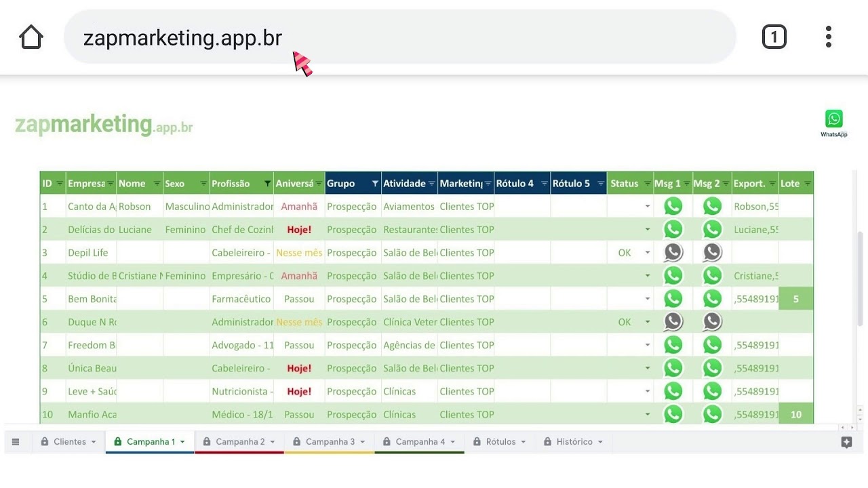Select the 'Chef de Cozinh' profissão cell

(242, 230)
